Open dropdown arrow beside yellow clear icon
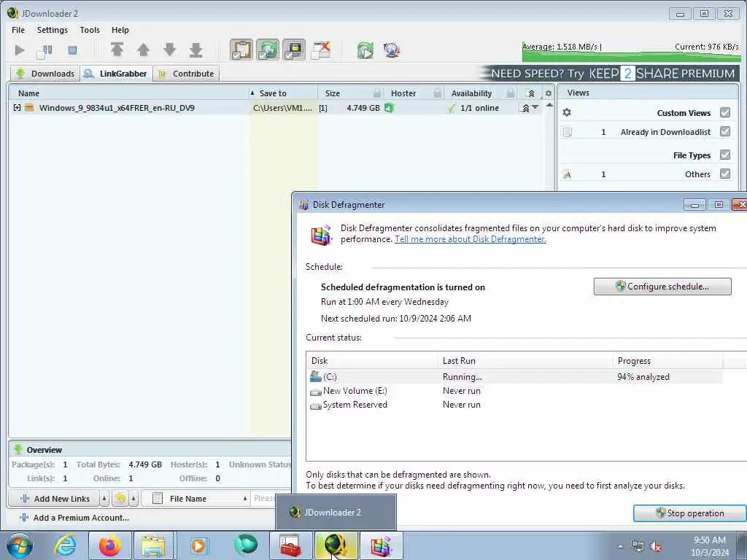Viewport: 747px width, 560px height. pos(134,499)
